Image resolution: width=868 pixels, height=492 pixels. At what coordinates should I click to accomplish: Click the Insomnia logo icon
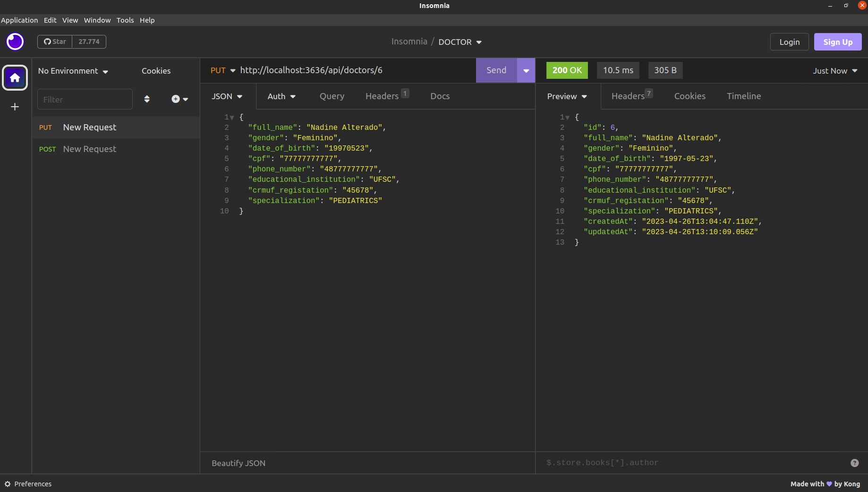(15, 42)
